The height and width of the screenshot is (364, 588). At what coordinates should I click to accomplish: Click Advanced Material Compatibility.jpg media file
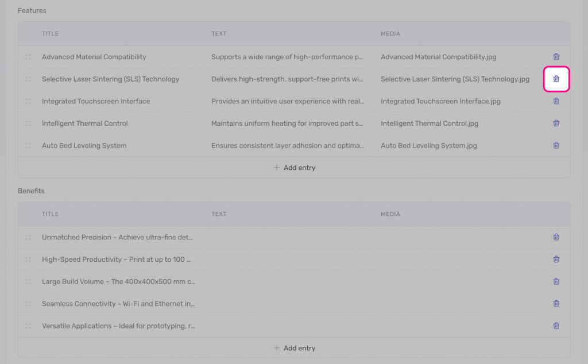[x=438, y=57]
